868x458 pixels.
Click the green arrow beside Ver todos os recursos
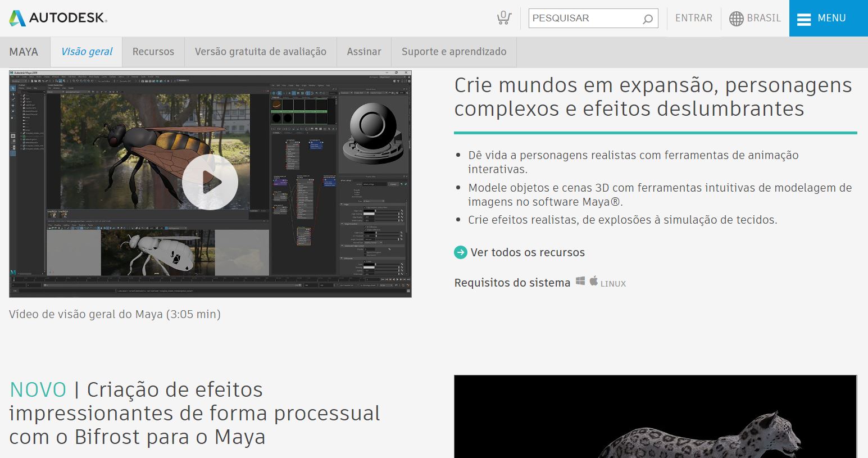click(x=461, y=252)
